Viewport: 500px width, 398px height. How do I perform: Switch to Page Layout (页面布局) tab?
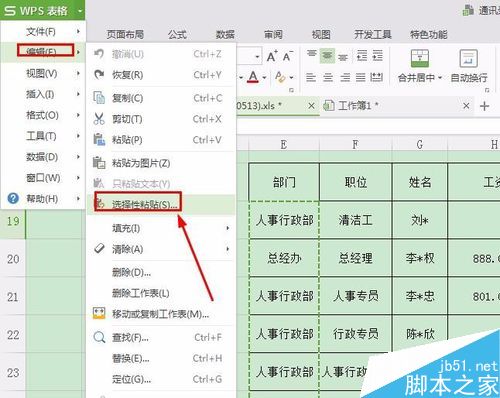[125, 34]
